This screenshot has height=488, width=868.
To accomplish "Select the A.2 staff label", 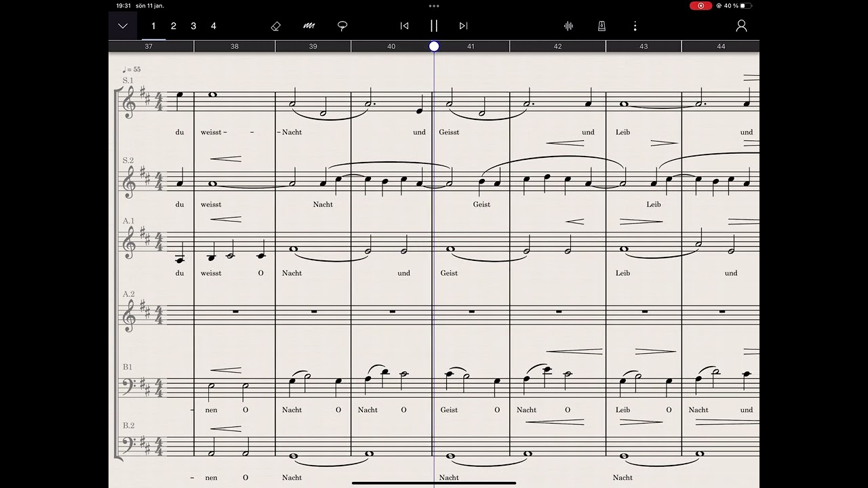I will [128, 294].
